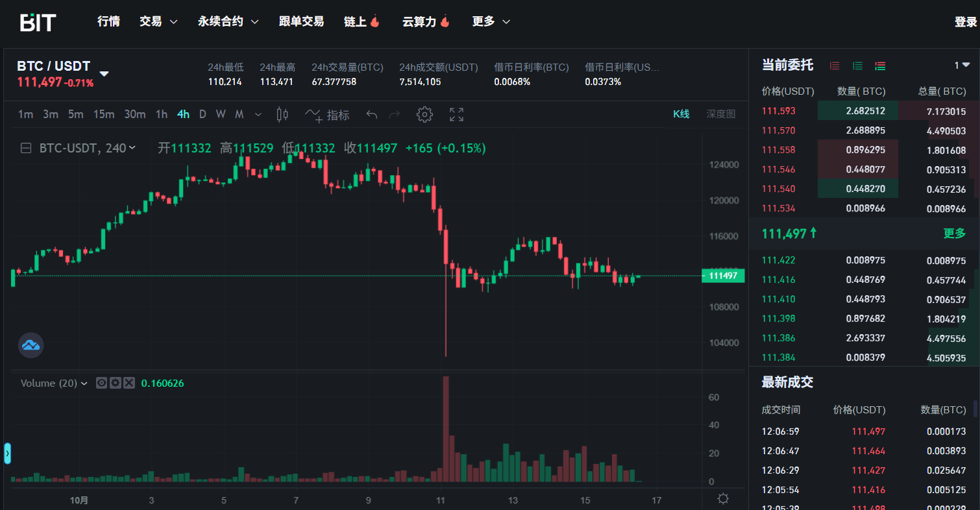Open the candlestick chart style selector
Image resolution: width=980 pixels, height=510 pixels.
[282, 115]
